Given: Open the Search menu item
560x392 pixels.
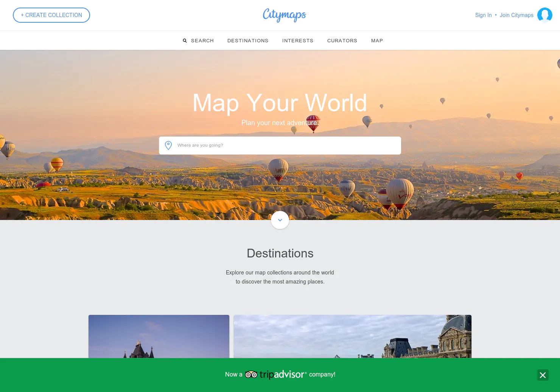Looking at the screenshot, I should (202, 40).
